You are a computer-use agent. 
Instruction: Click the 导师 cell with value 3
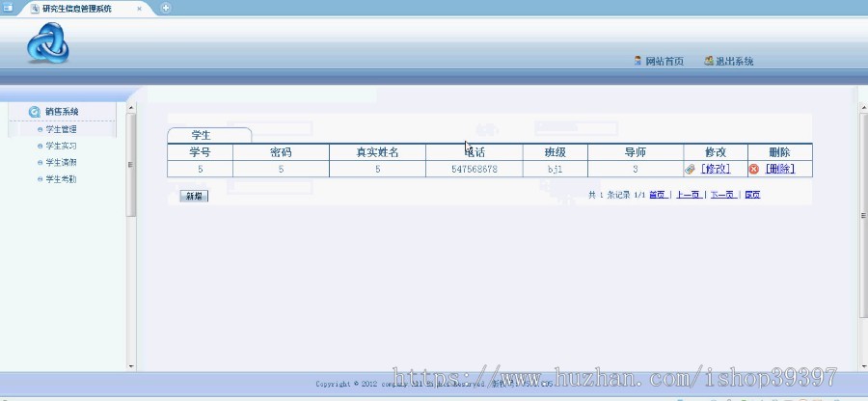635,170
